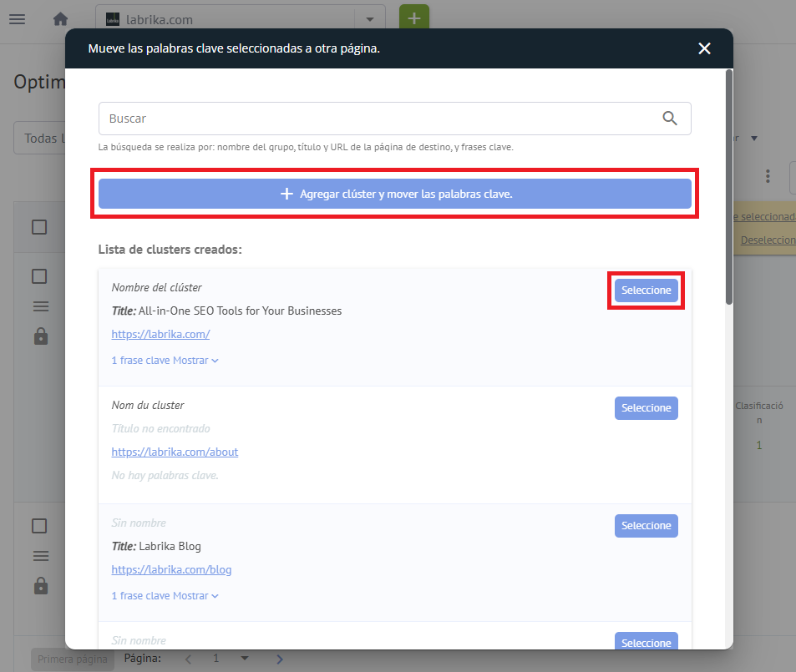Click the Deseleccionar link in background

(x=768, y=240)
